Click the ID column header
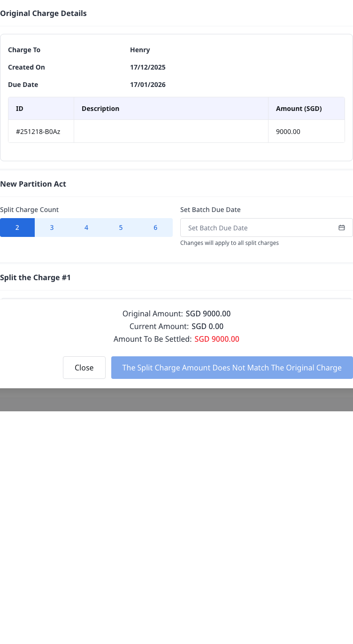353x644 pixels. point(41,109)
